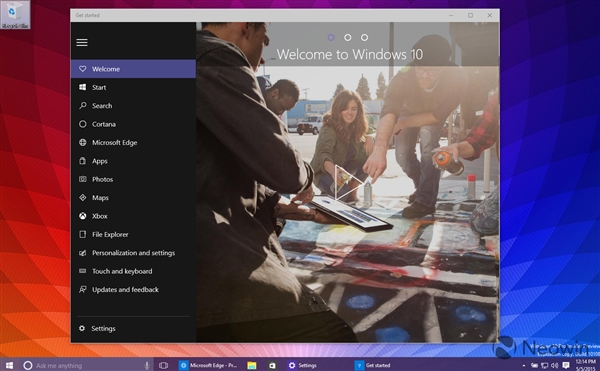Screen dimensions: 600x371
Task: Play the welcome video
Action: 349,182
